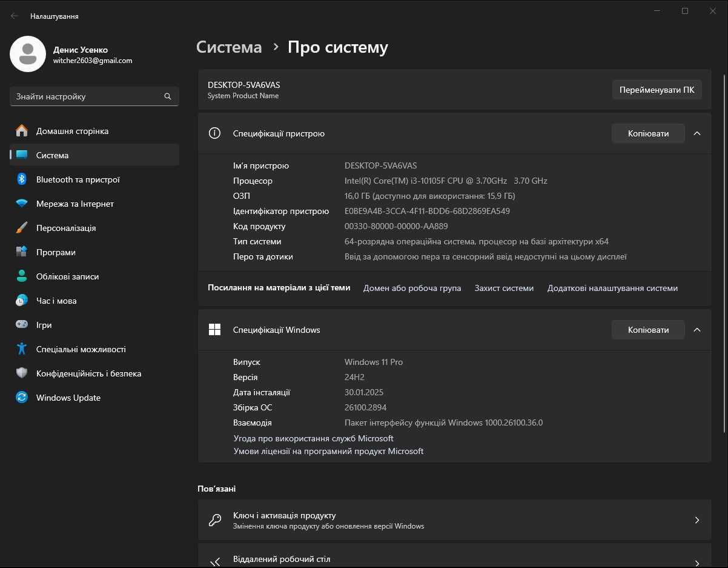Collapse the Специфікації Windows section chevron
This screenshot has height=568, width=728.
click(x=697, y=330)
